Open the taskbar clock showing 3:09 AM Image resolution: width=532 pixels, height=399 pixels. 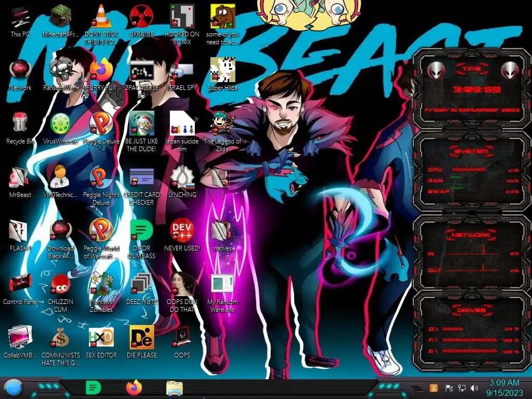click(504, 388)
